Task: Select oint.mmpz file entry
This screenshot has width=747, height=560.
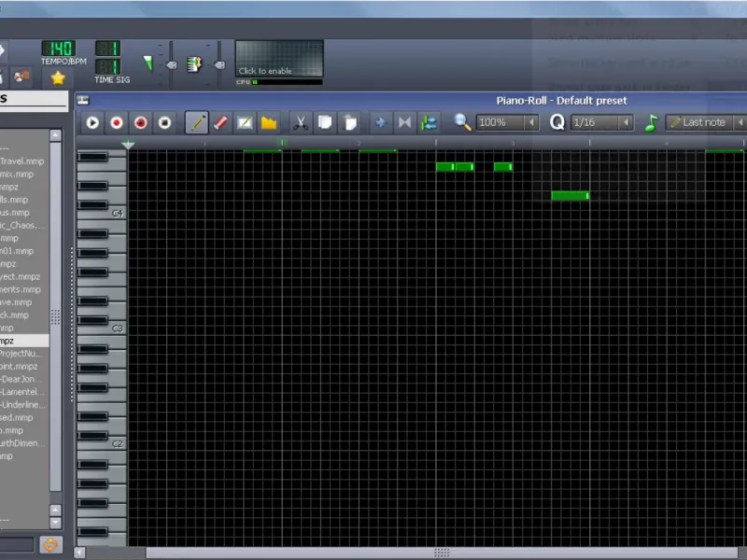Action: [19, 366]
